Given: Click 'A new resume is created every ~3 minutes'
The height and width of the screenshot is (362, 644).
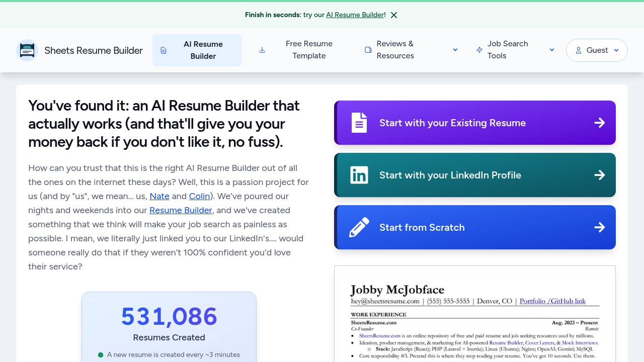Looking at the screenshot, I should click(174, 355).
